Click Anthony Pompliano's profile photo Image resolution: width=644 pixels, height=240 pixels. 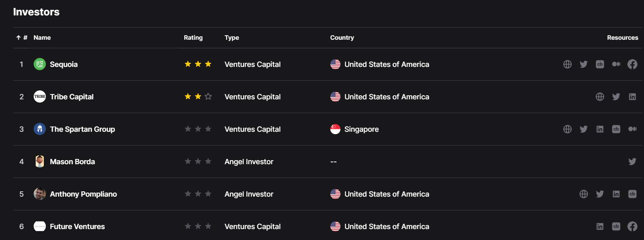pyautogui.click(x=40, y=194)
